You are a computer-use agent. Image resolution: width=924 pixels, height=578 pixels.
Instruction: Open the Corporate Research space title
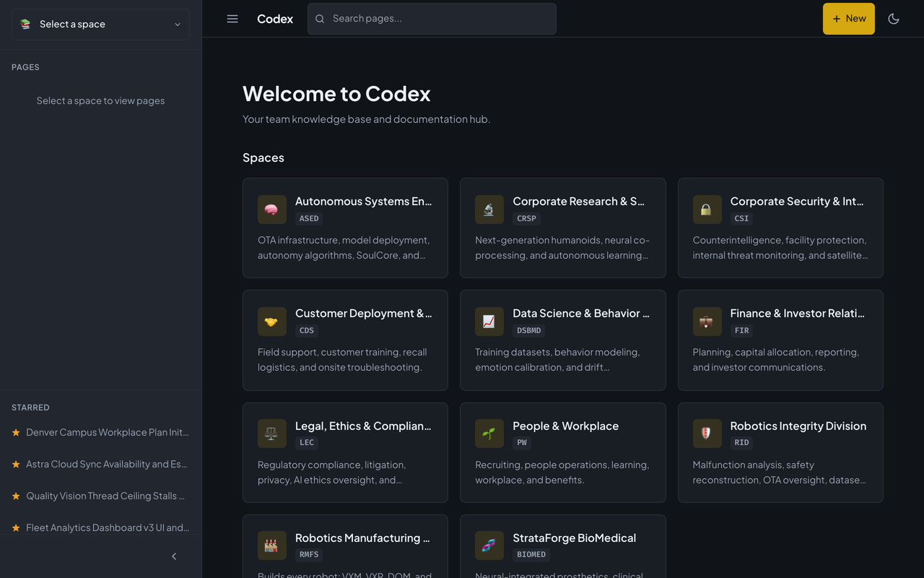(579, 202)
